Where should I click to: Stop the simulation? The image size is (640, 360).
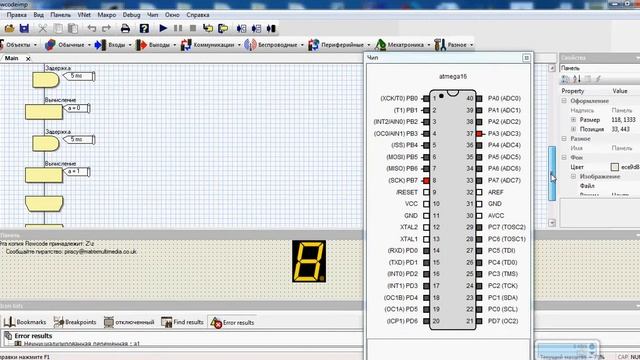pyautogui.click(x=193, y=28)
